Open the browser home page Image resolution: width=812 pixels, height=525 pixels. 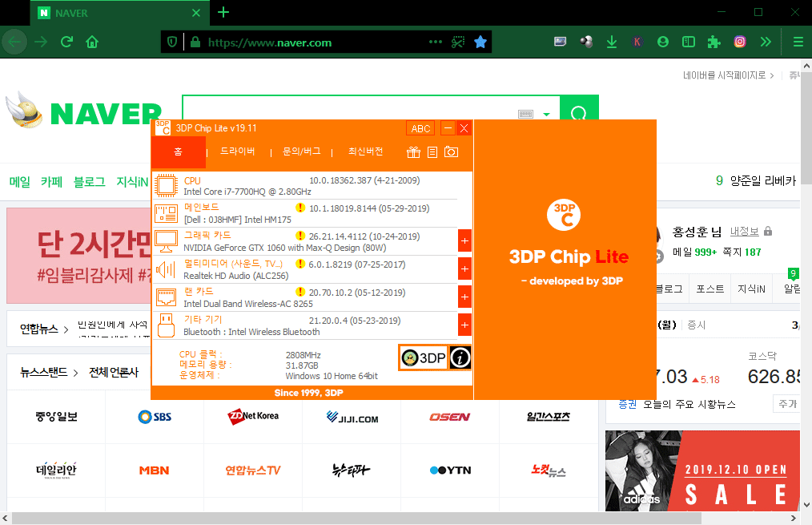pos(92,42)
